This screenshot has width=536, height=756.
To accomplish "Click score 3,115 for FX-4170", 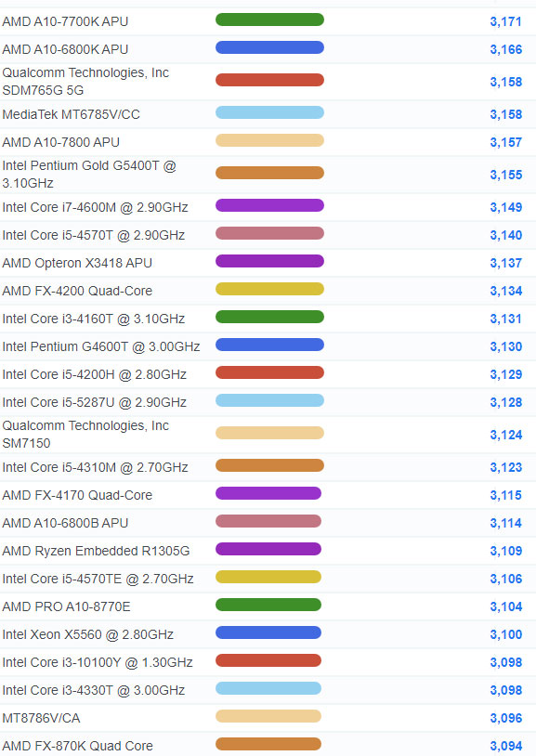I will click(x=505, y=496).
